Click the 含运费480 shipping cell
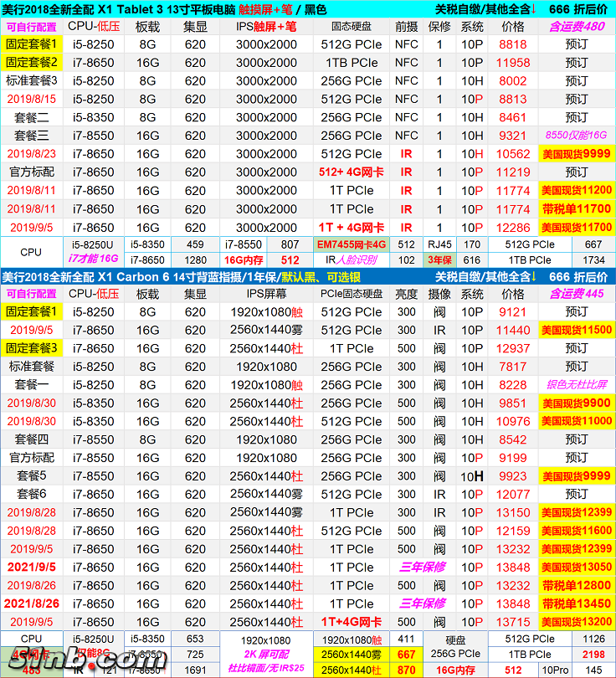Image resolution: width=616 pixels, height=678 pixels. pyautogui.click(x=576, y=26)
